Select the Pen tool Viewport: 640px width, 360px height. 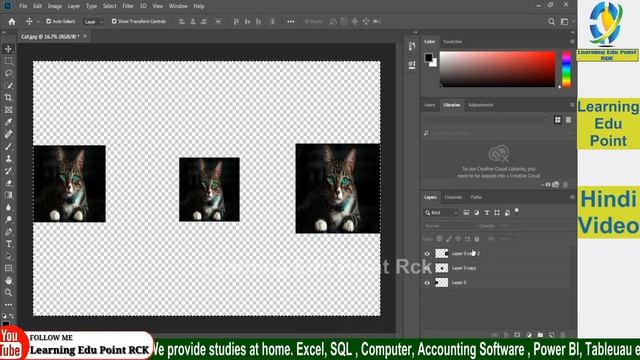[x=8, y=232]
